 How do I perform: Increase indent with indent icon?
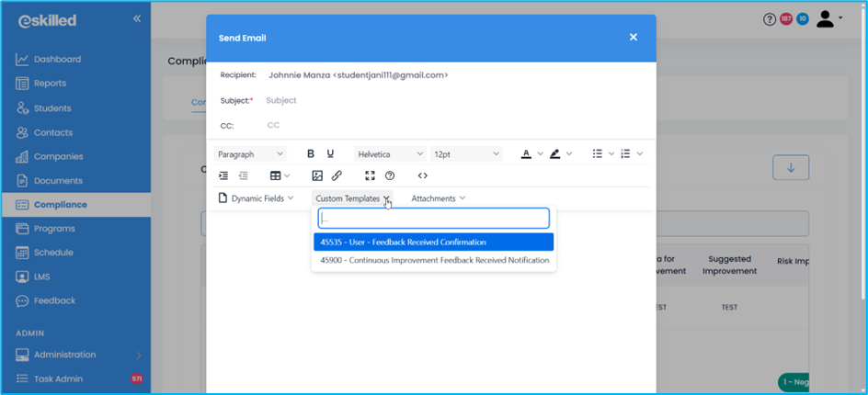[x=223, y=175]
